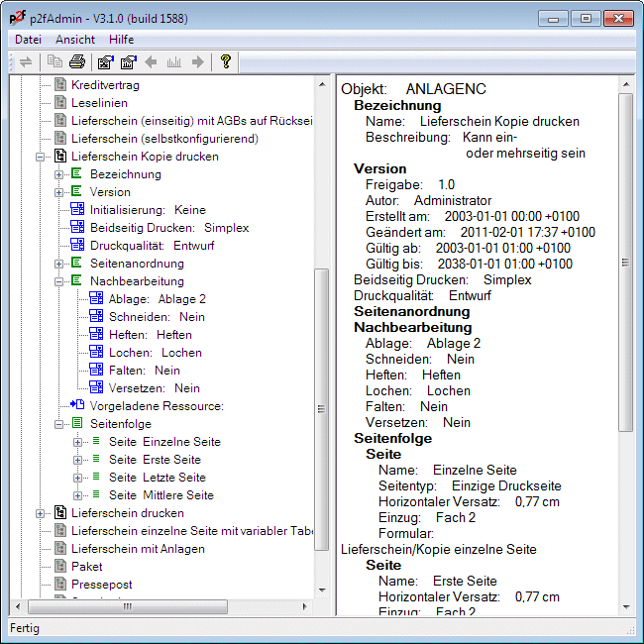The width and height of the screenshot is (644, 644).
Task: Click the document icon beside Paket
Action: [x=59, y=567]
